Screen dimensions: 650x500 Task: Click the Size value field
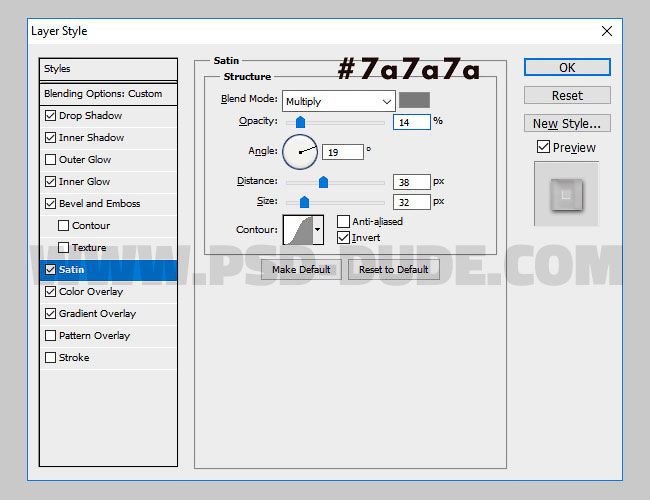pos(412,202)
